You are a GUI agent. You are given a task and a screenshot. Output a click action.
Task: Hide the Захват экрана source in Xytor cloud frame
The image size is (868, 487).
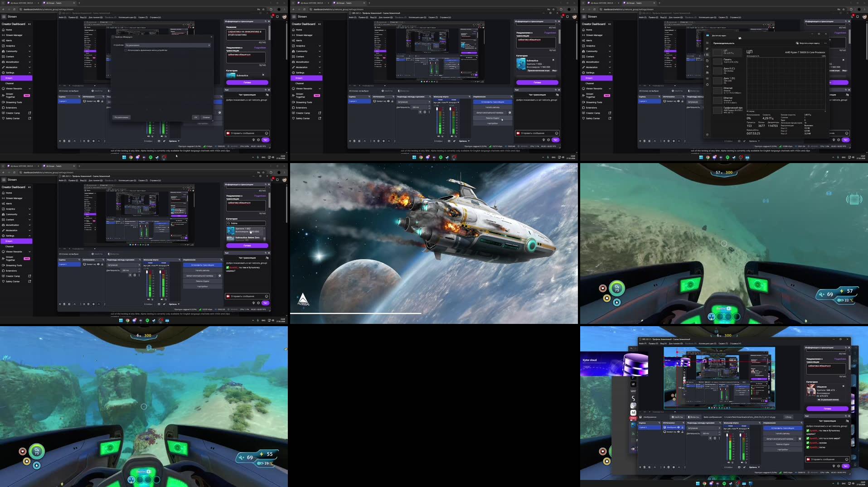click(x=679, y=432)
